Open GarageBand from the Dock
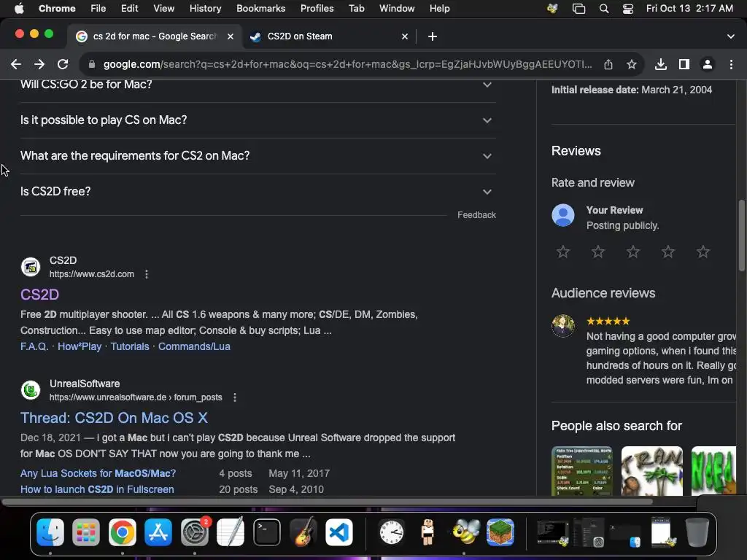 [x=303, y=532]
